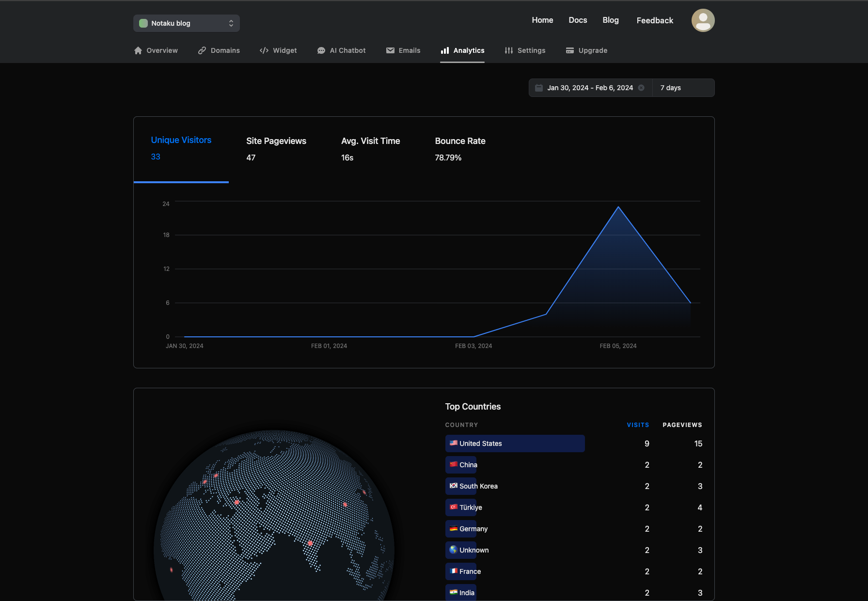Image resolution: width=868 pixels, height=601 pixels.
Task: Click the dotted globe visualization
Action: (274, 515)
